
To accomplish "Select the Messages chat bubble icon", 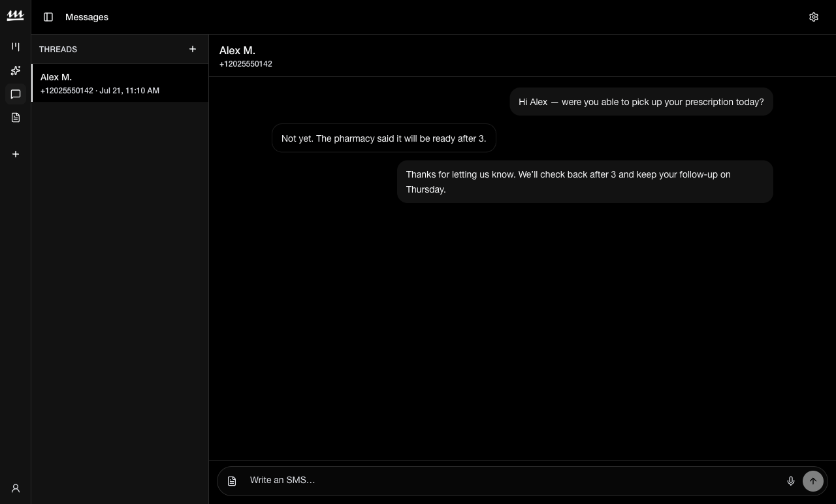I will click(x=16, y=94).
